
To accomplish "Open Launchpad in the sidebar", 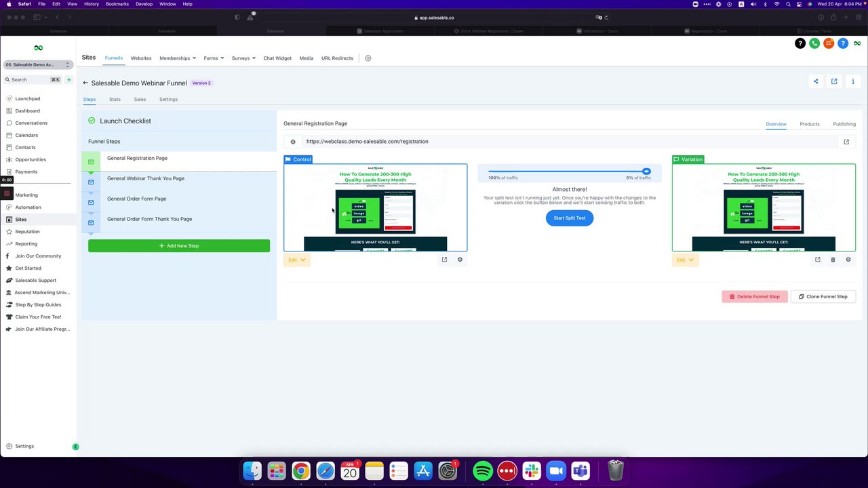I will [x=28, y=99].
